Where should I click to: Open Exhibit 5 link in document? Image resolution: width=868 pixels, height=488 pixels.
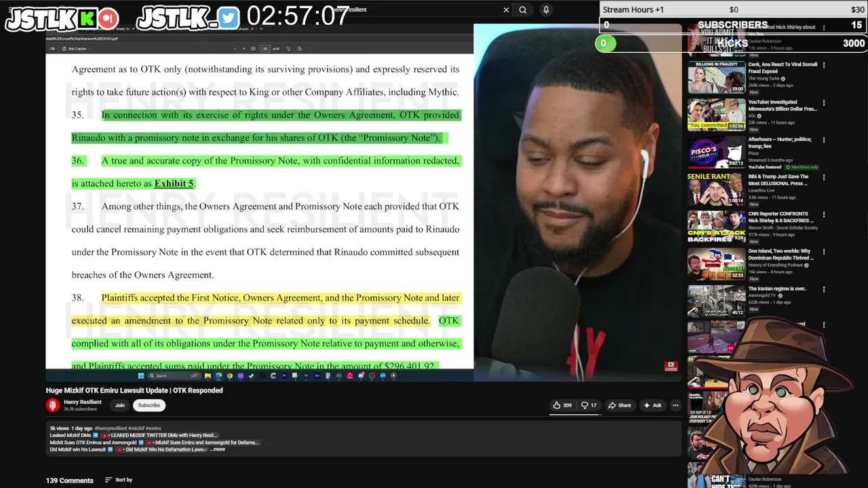click(174, 184)
